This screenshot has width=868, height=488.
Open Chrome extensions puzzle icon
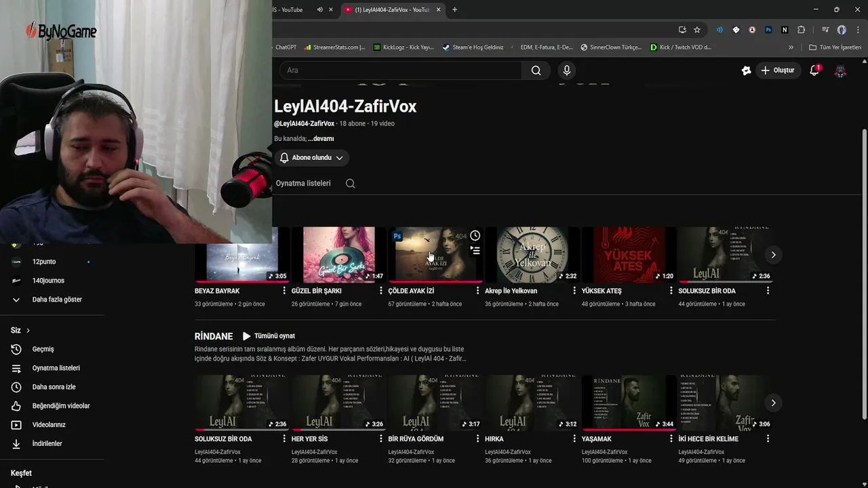point(802,30)
